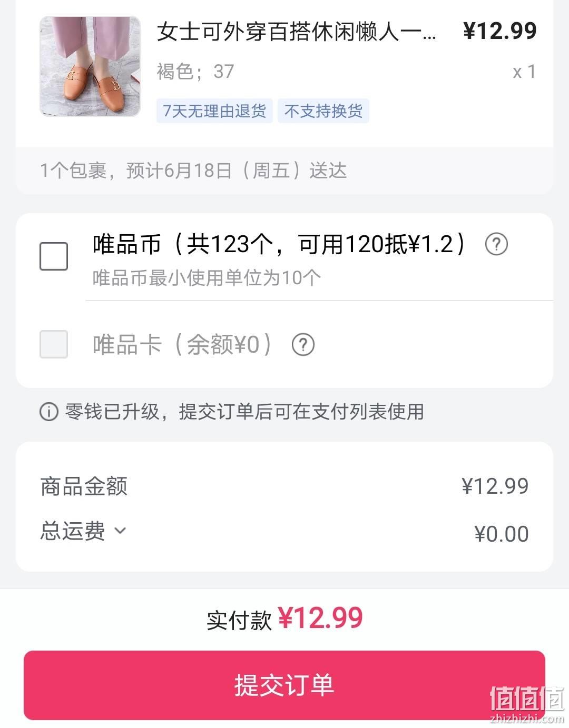Screen dimensions: 569x728
Task: Tap the x 1 quantity indicator
Action: 524,72
